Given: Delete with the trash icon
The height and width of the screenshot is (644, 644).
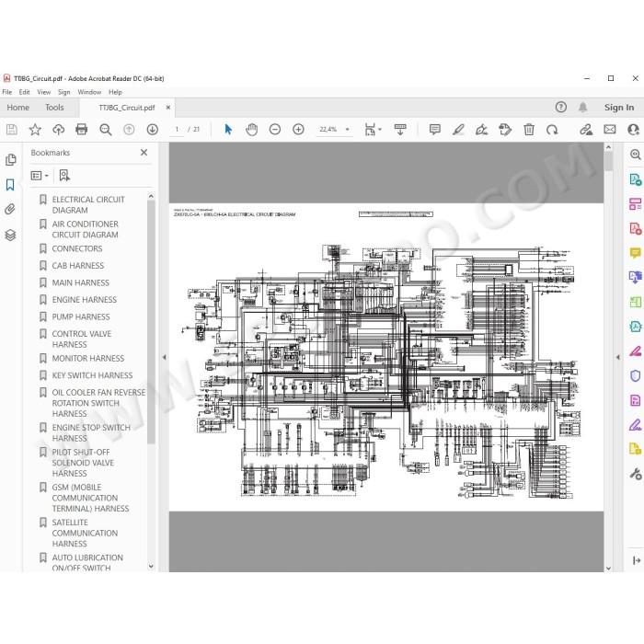Looking at the screenshot, I should (x=529, y=130).
